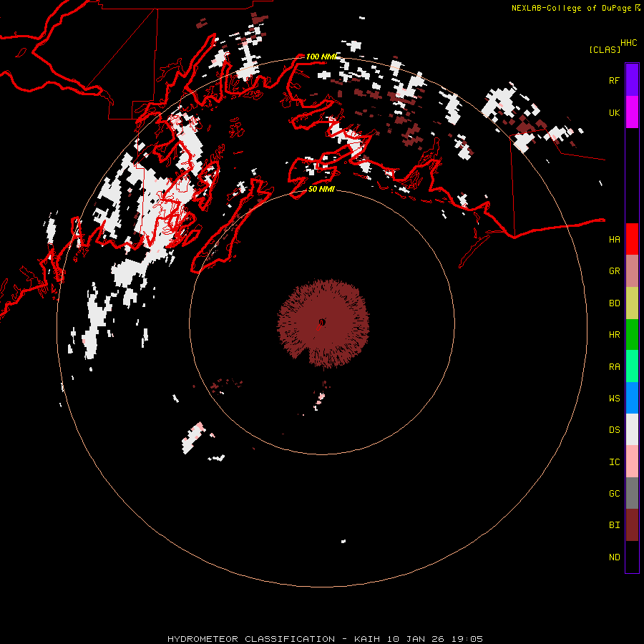Click the RF legend label
The image size is (644, 644).
[614, 80]
